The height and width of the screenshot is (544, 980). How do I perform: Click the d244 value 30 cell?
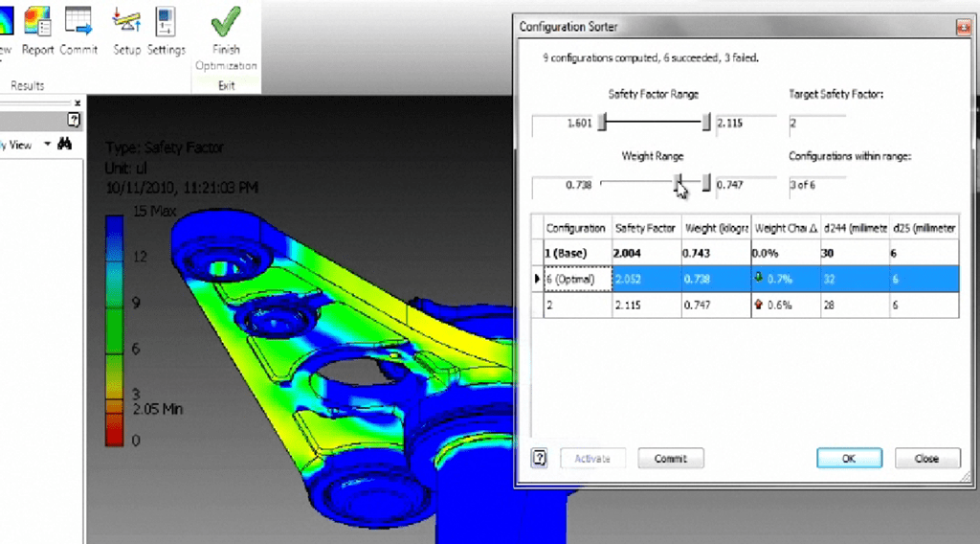point(855,253)
